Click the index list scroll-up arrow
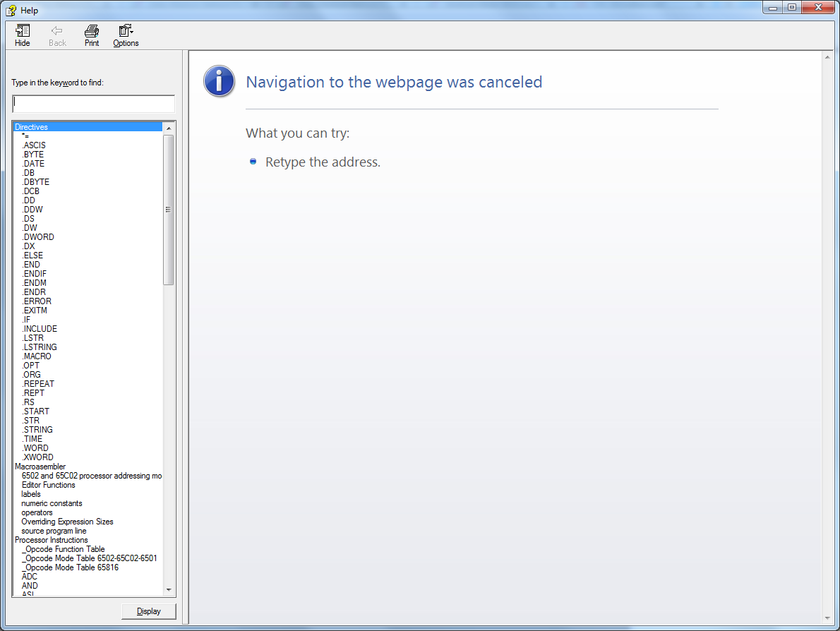Viewport: 840px width, 631px height. coord(169,128)
